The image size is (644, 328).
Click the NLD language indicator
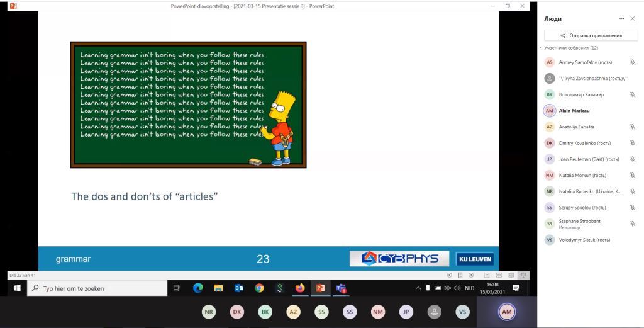point(469,288)
